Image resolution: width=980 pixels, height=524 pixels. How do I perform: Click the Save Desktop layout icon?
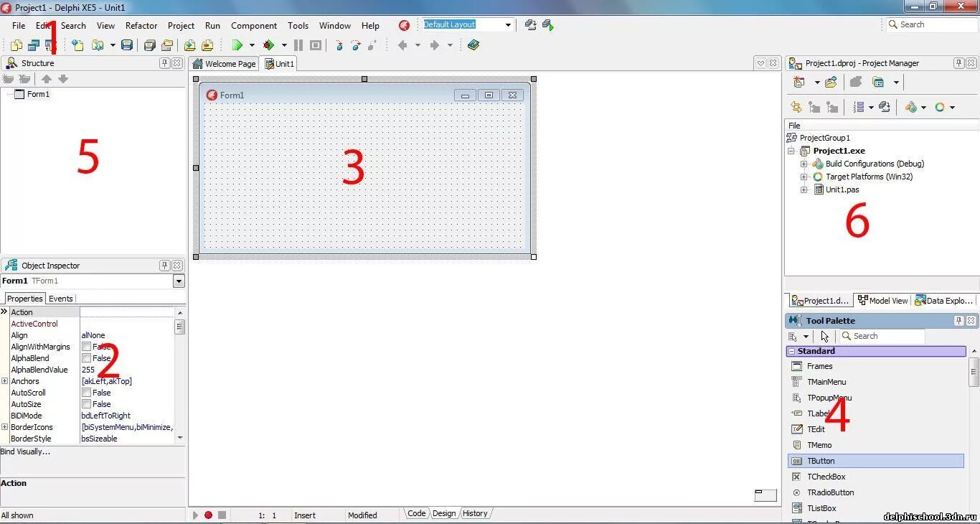tap(531, 24)
